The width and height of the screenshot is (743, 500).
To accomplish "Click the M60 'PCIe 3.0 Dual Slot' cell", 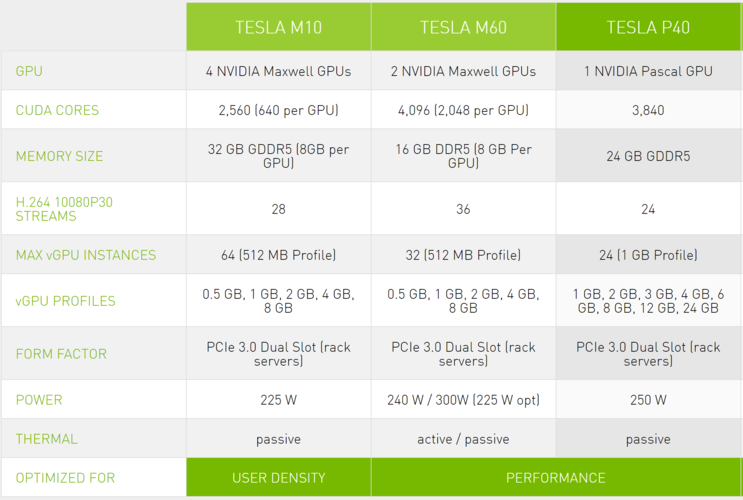I will click(x=463, y=354).
